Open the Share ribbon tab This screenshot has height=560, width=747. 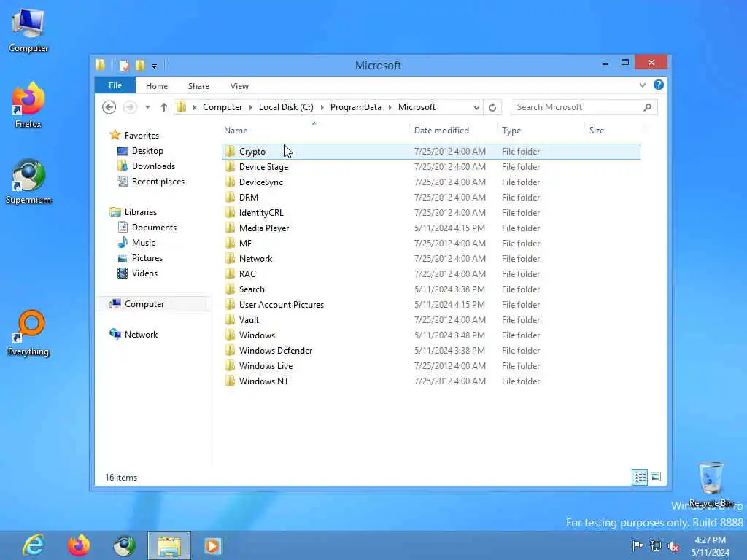point(198,86)
